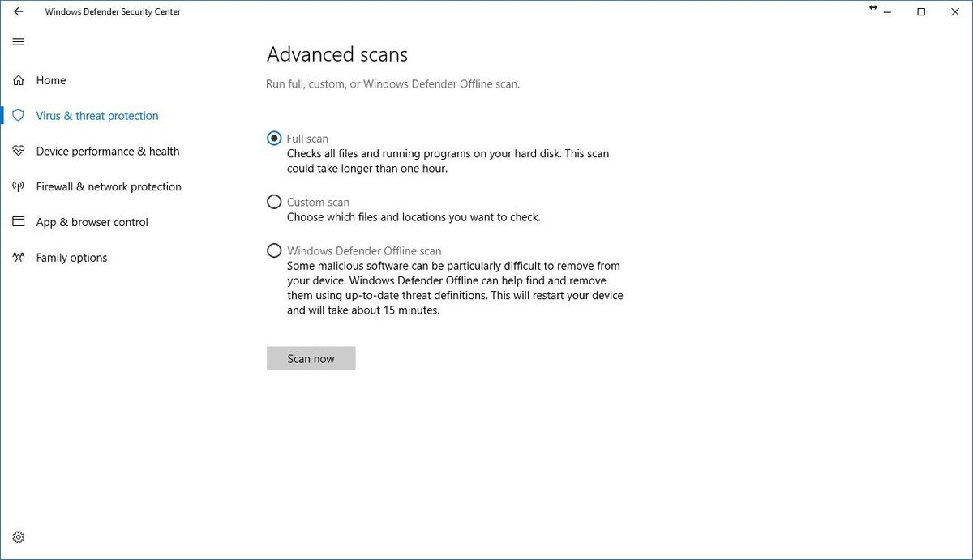Switch to Family options section

71,257
